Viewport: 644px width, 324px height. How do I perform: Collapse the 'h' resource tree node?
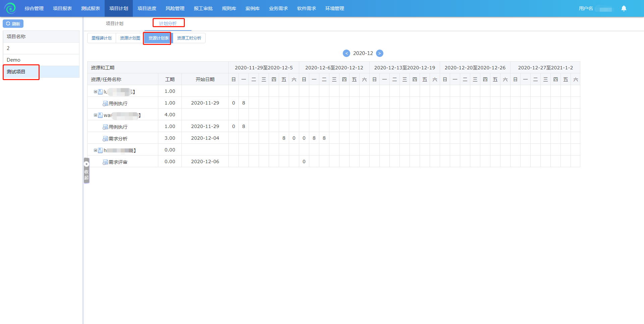coord(95,150)
